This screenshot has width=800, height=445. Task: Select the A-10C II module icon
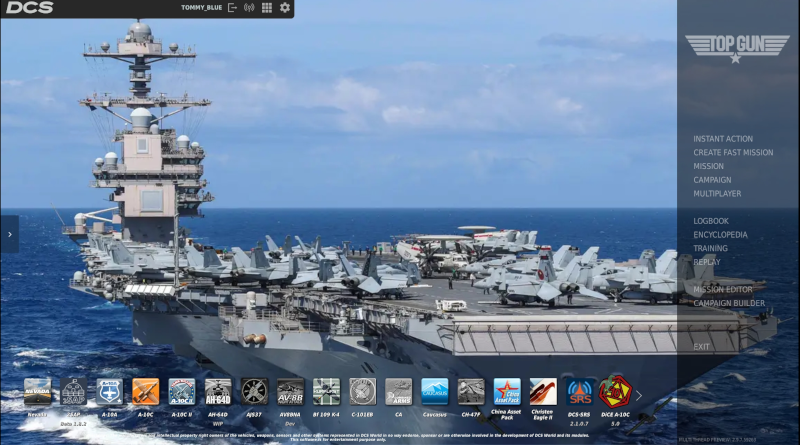pyautogui.click(x=181, y=391)
